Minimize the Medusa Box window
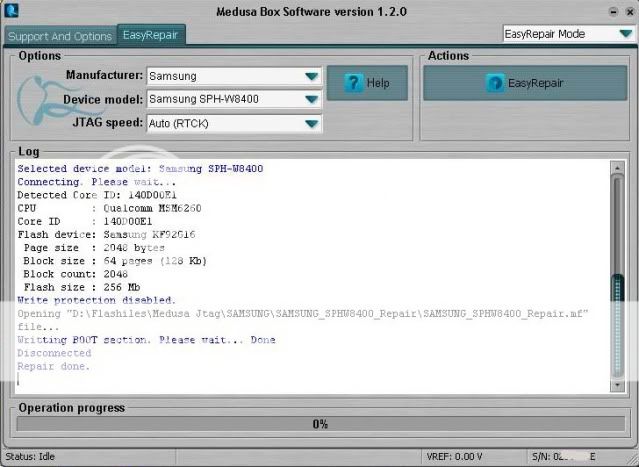The image size is (639, 467). click(613, 12)
